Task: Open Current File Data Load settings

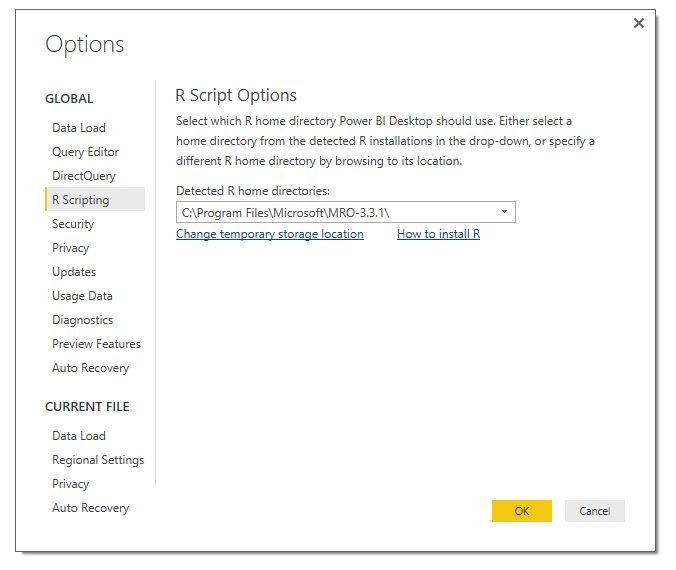Action: (79, 436)
